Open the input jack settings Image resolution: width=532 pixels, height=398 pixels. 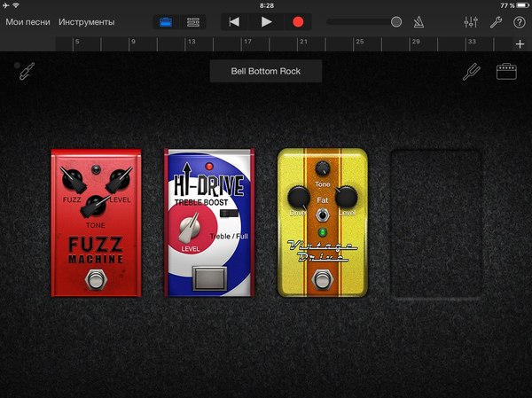click(x=27, y=71)
